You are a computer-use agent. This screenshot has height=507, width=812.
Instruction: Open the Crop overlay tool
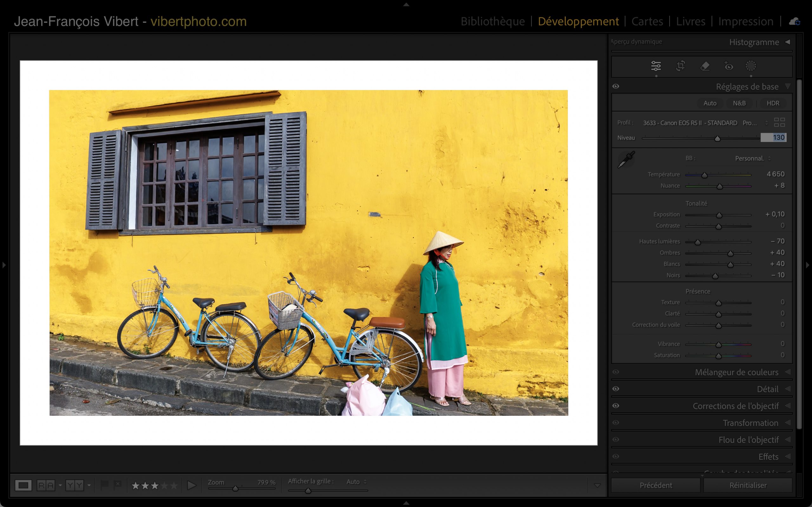680,66
